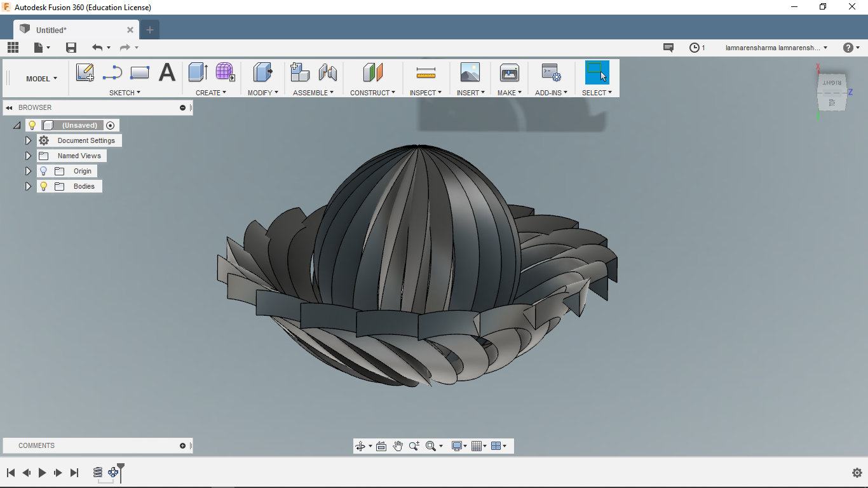This screenshot has height=488, width=868.
Task: Click the Save disk icon
Action: (x=71, y=48)
